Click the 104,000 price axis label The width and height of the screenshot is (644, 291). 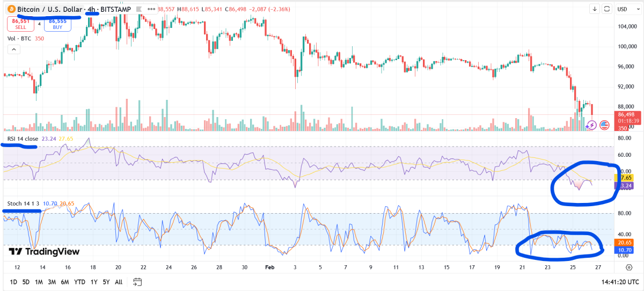click(x=627, y=26)
